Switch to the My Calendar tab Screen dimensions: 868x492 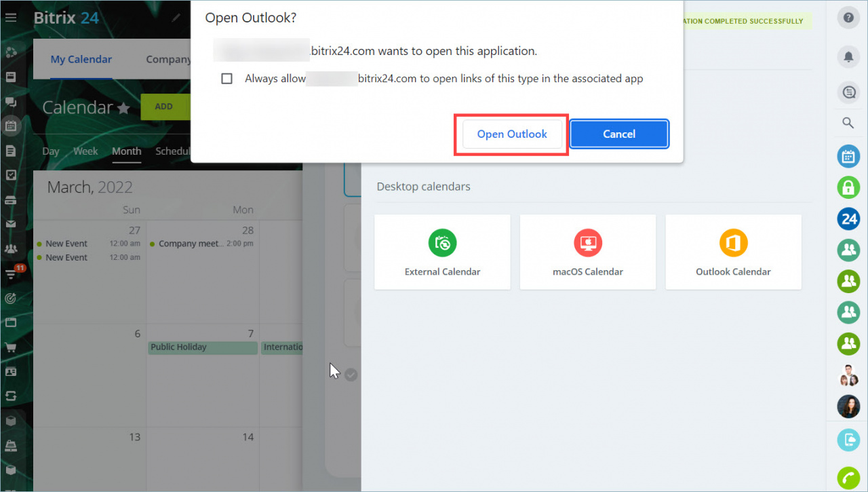tap(81, 60)
